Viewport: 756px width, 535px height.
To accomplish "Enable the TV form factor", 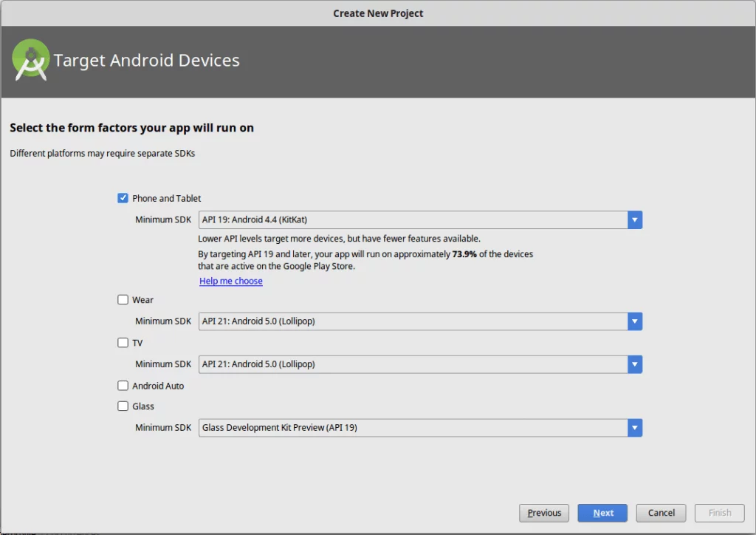I will (x=123, y=342).
